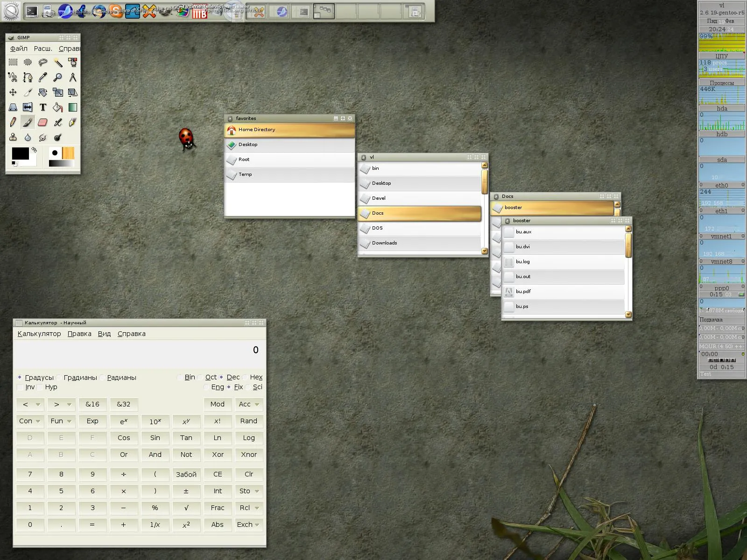This screenshot has height=560, width=747.
Task: Set number base to Hex
Action: pos(253,377)
